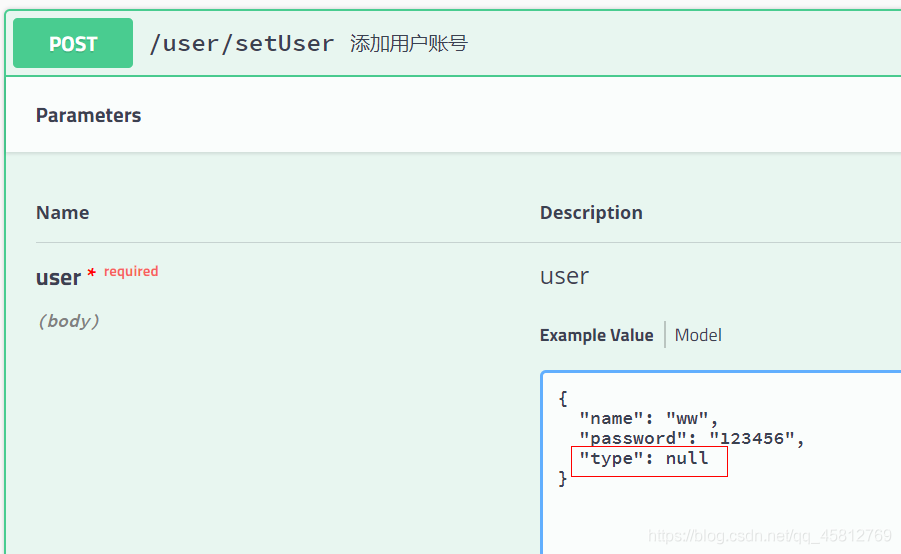Viewport: 901px width, 554px height.
Task: Click the red required label
Action: click(131, 271)
